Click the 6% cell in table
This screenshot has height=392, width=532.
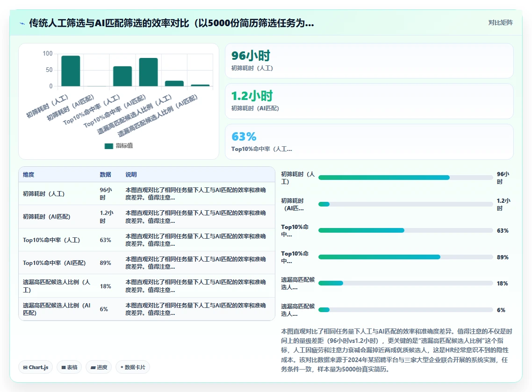tap(104, 309)
